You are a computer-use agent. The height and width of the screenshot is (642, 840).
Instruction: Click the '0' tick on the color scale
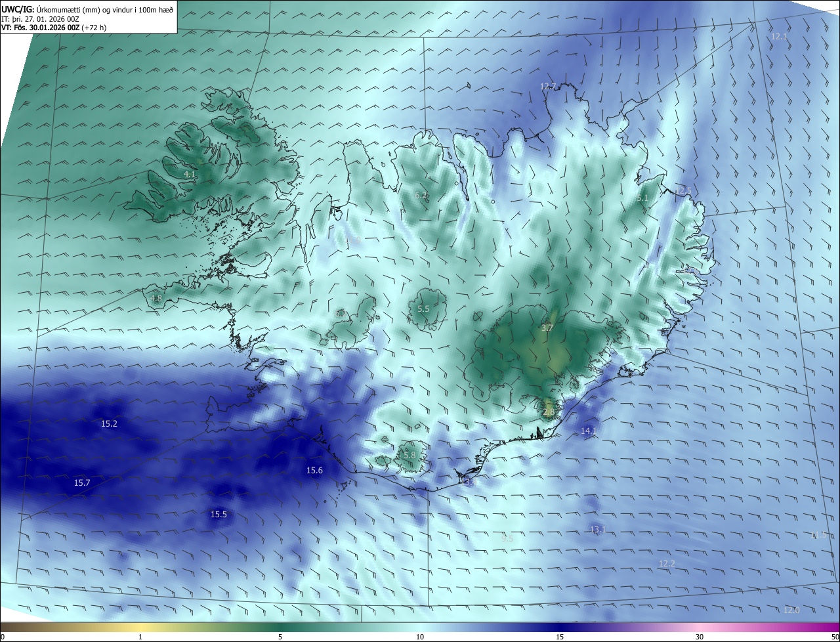click(x=3, y=637)
